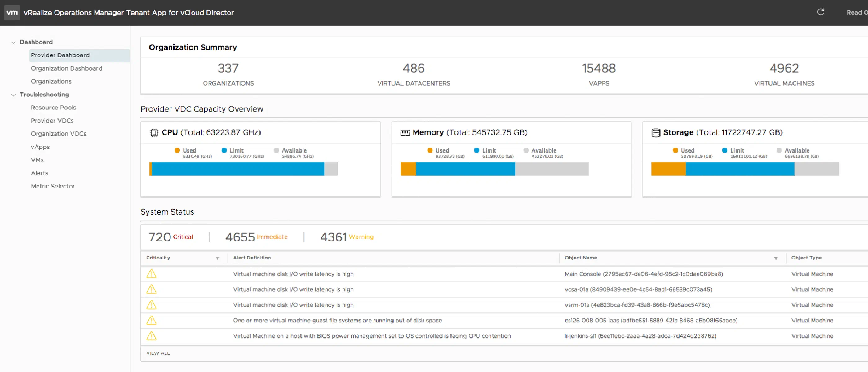The image size is (868, 372).
Task: Click CPU Limit blue legend dot
Action: coord(224,150)
